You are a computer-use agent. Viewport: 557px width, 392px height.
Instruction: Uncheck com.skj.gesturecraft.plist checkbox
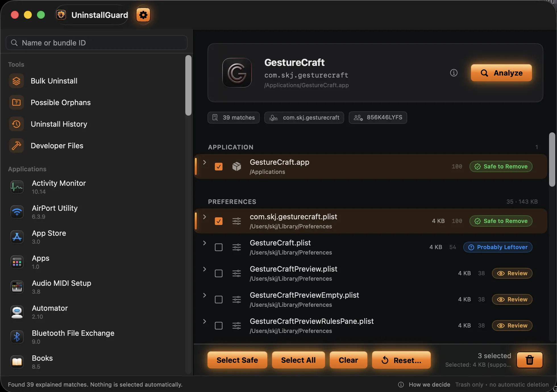[x=219, y=221]
